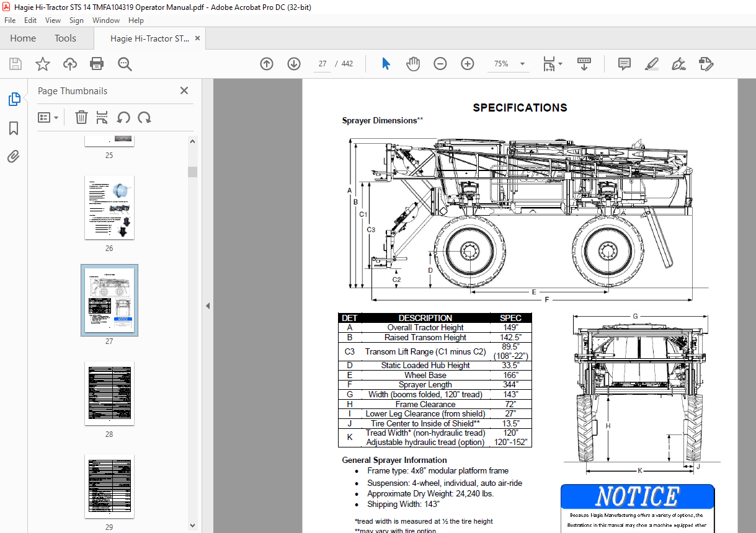Open the View menu
The width and height of the screenshot is (756, 533).
point(53,20)
